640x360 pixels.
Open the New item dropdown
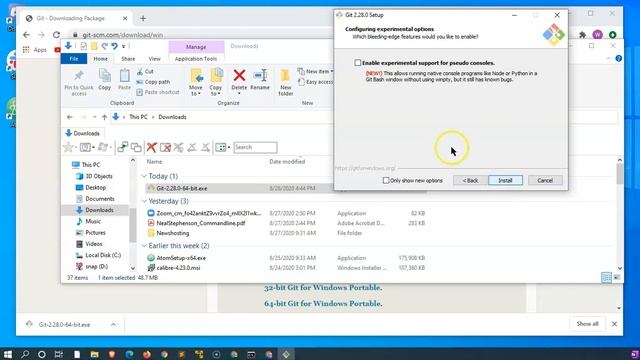[316, 71]
